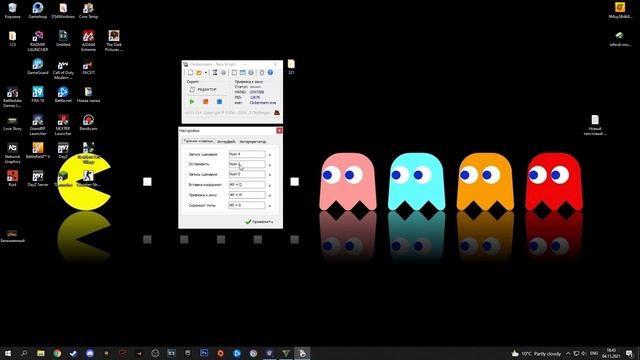
Task: Select the DS4Windows desktop icon
Action: pyautogui.click(x=63, y=11)
